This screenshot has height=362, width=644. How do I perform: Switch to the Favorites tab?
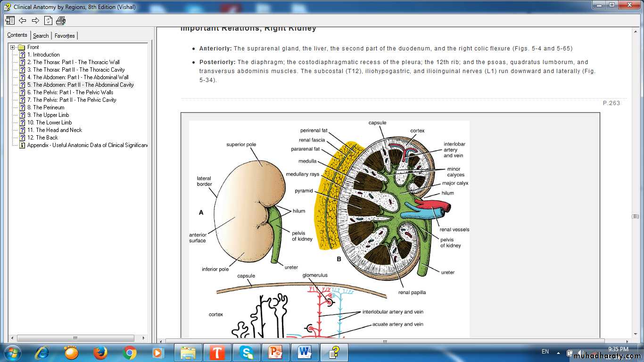[65, 36]
